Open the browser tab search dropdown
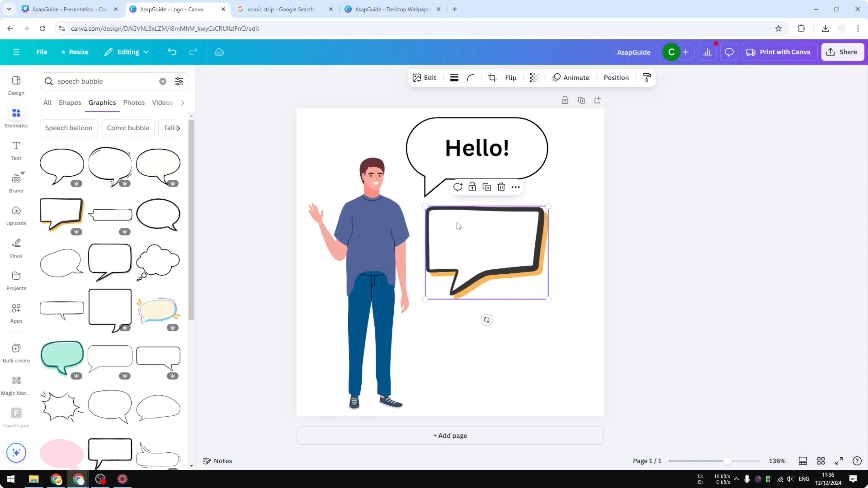 click(9, 9)
